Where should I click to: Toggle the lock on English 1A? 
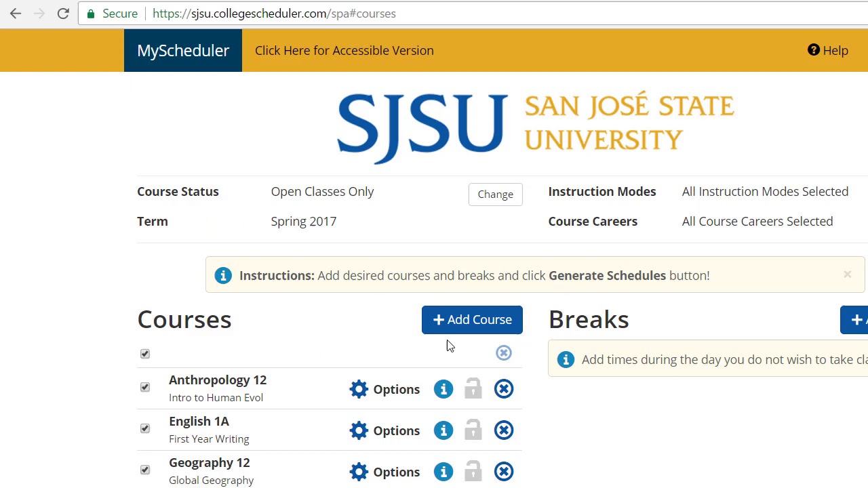pyautogui.click(x=473, y=430)
